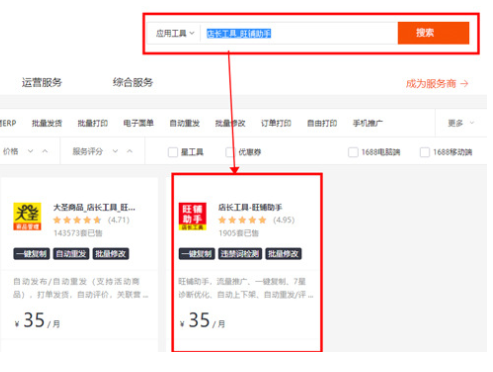The image size is (493, 372).
Task: Click the 旺铺助手 description starting 旺铺助手、流量推广
Action: tap(246, 288)
